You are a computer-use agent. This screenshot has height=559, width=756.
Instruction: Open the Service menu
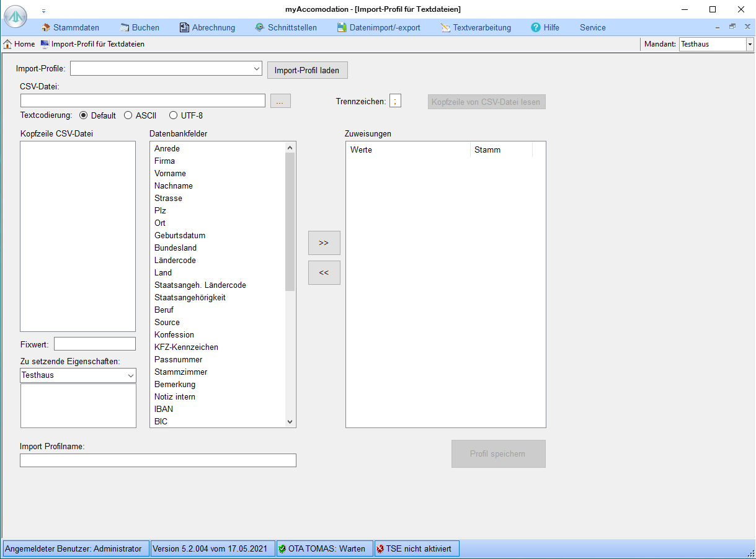592,27
